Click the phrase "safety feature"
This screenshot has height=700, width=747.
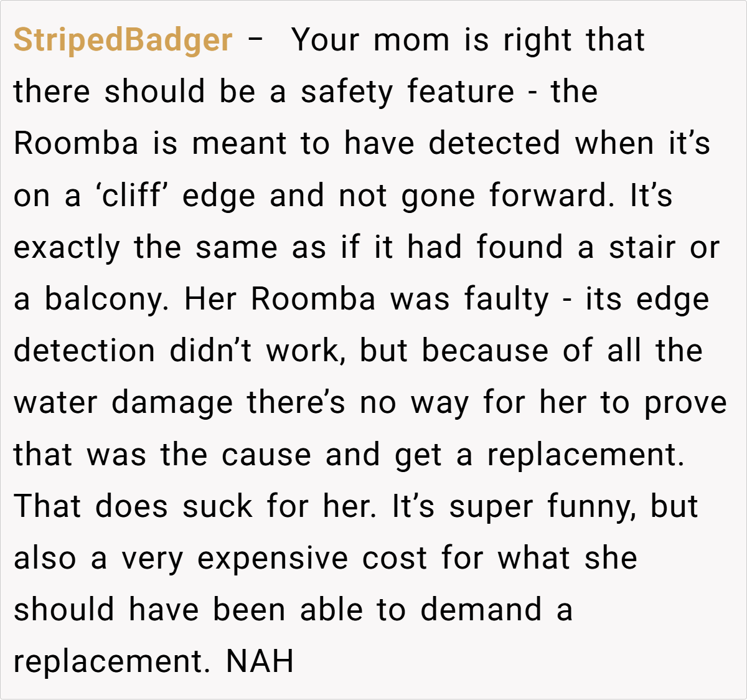pos(407,92)
